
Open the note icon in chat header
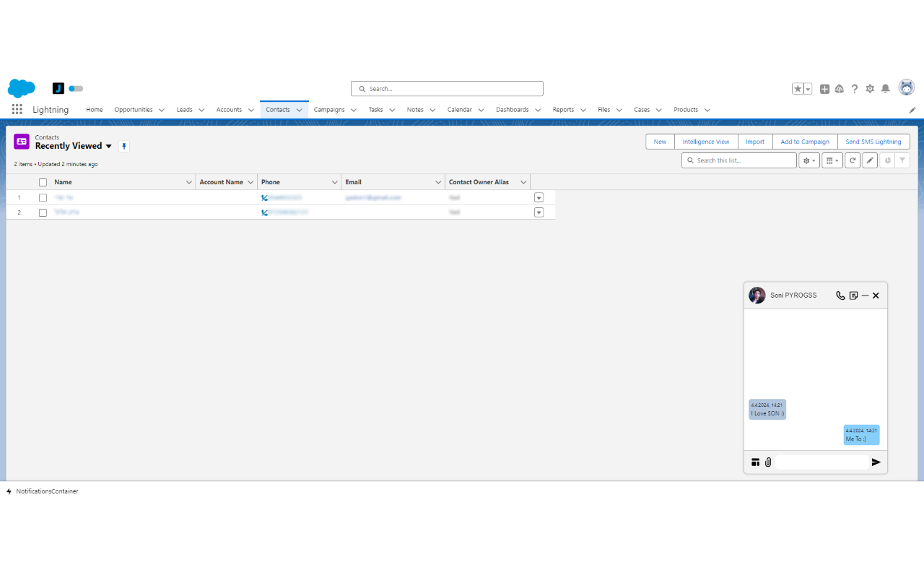click(x=854, y=296)
